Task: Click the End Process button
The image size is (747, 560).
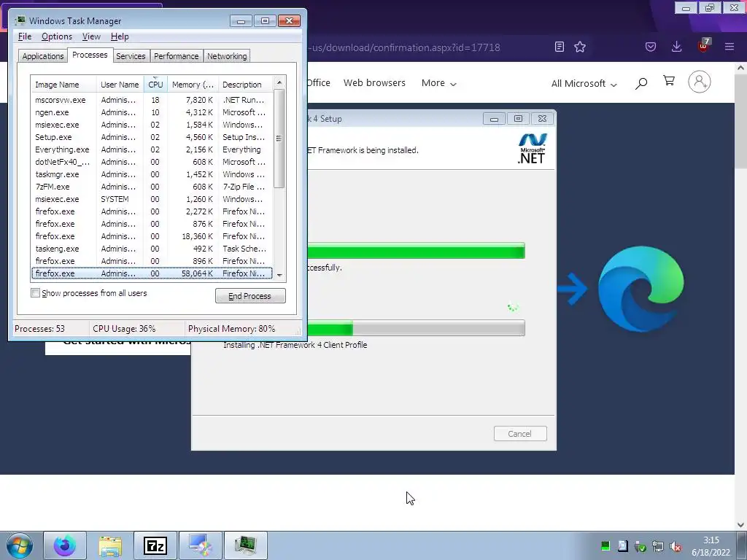Action: [x=250, y=296]
